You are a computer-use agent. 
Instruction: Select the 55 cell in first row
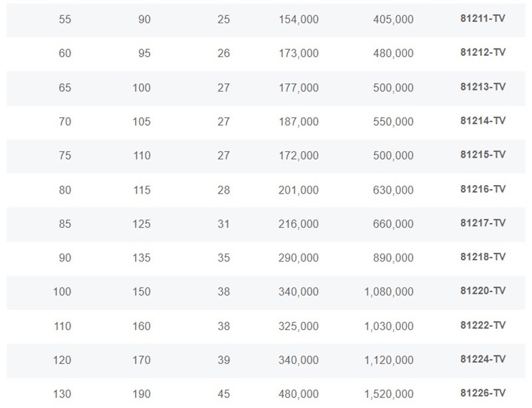click(x=65, y=19)
